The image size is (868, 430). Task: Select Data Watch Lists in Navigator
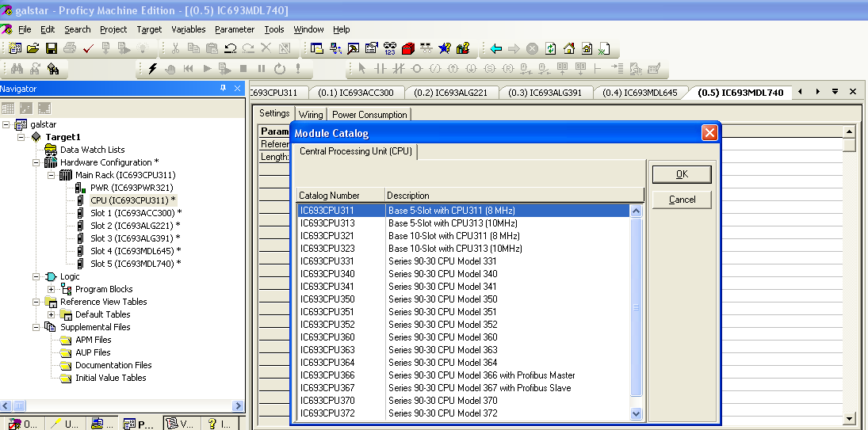[x=93, y=150]
